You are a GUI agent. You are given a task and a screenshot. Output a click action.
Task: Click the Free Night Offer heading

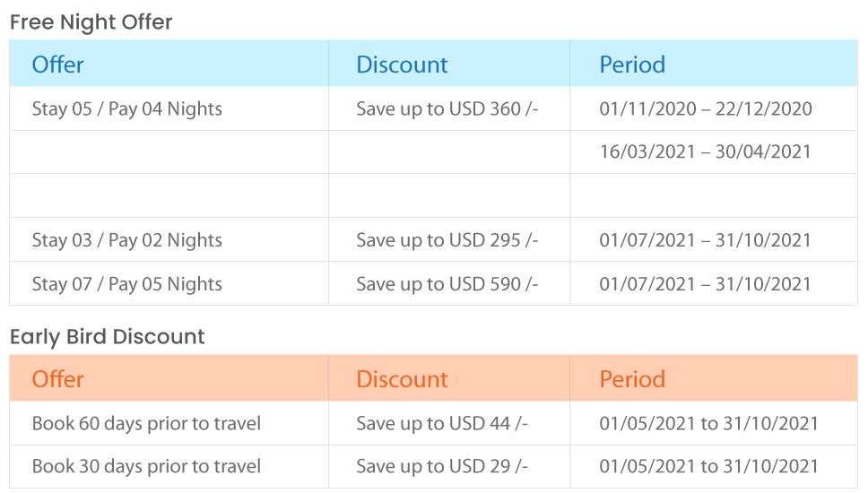(x=91, y=22)
